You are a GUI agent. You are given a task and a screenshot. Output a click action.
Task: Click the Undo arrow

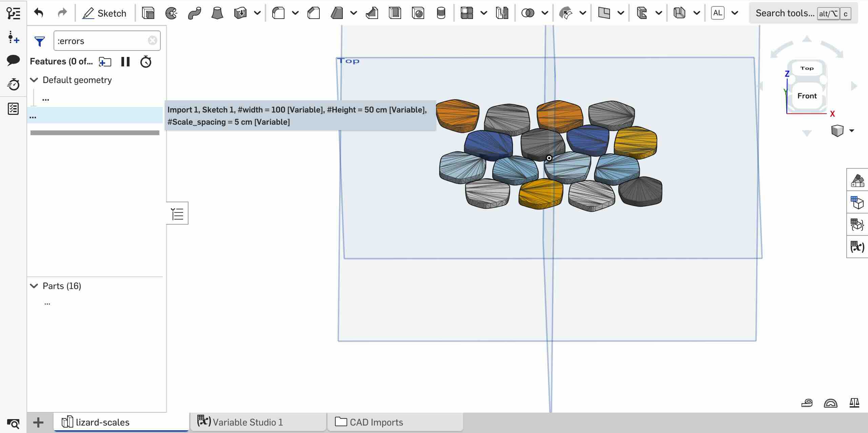[39, 13]
